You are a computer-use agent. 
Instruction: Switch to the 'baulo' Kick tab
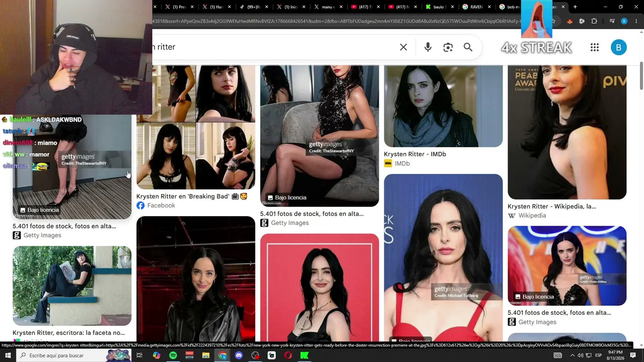(440, 7)
